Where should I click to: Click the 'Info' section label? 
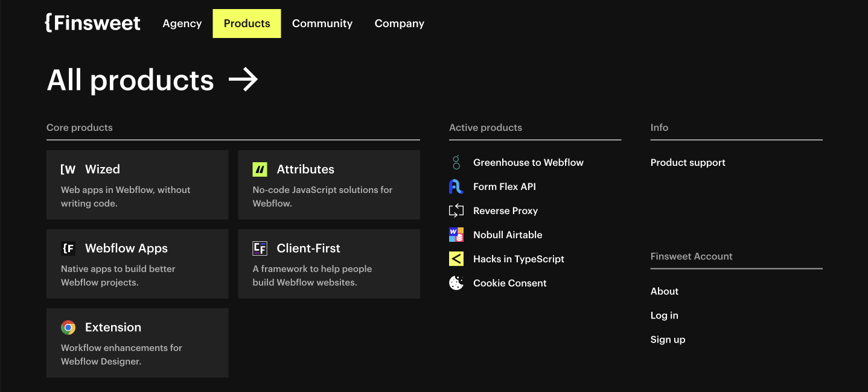[x=659, y=128]
